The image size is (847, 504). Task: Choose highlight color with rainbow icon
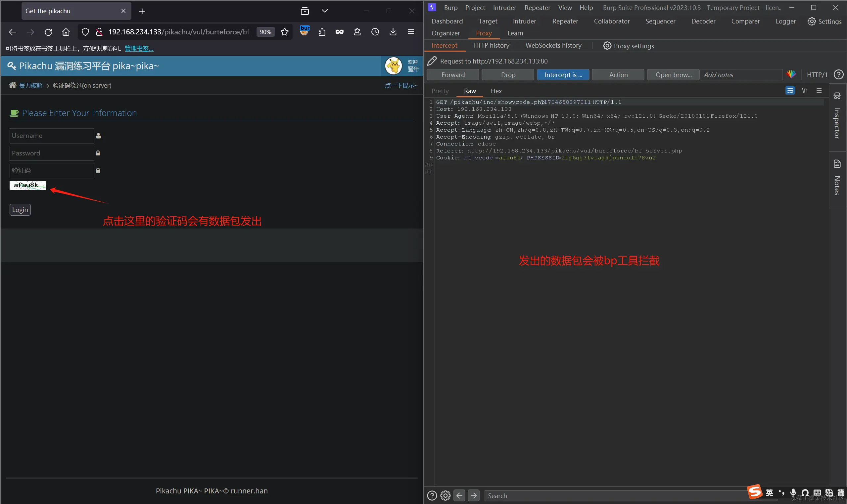pyautogui.click(x=791, y=74)
